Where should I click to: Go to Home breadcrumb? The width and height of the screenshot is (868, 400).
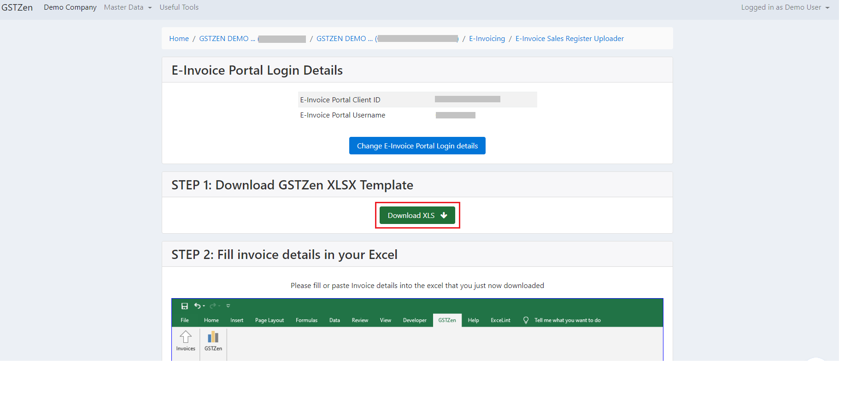(x=179, y=39)
